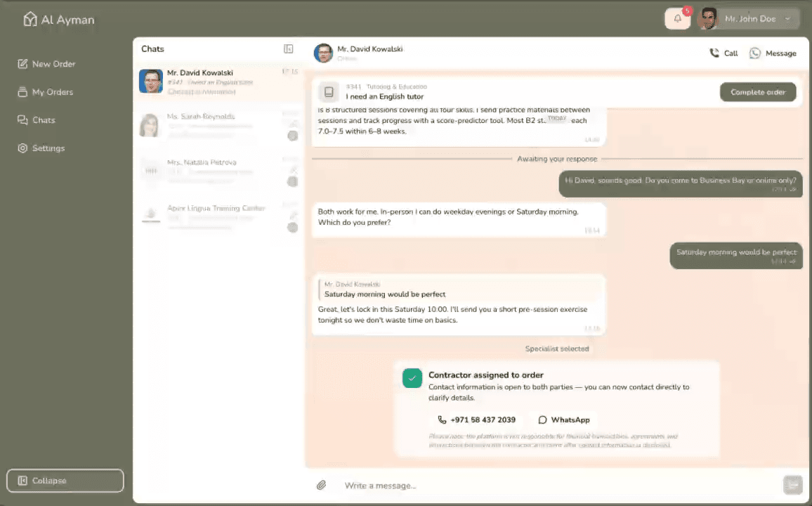Open Apex Lingua Training Center chat
The width and height of the screenshot is (812, 506).
(x=218, y=218)
